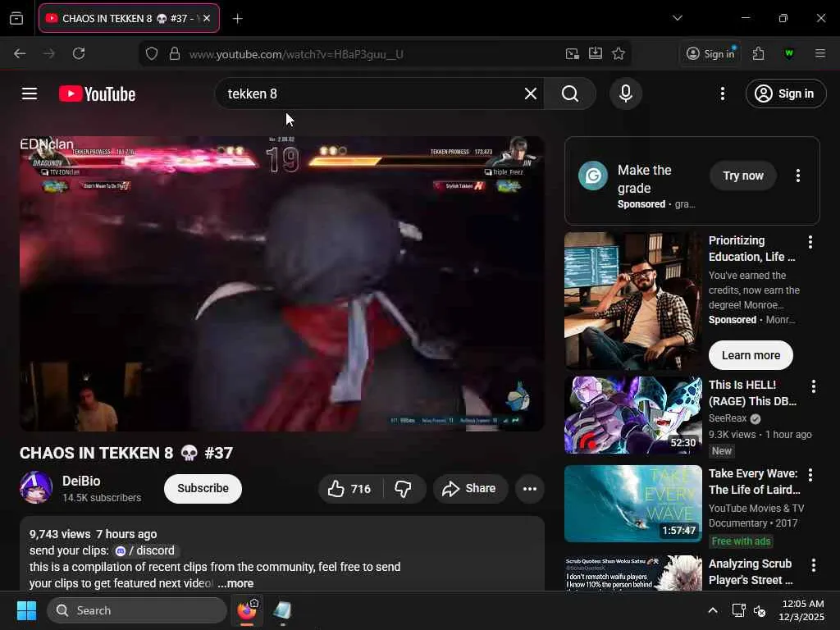Expand the description with ...more
840x630 pixels.
235,583
